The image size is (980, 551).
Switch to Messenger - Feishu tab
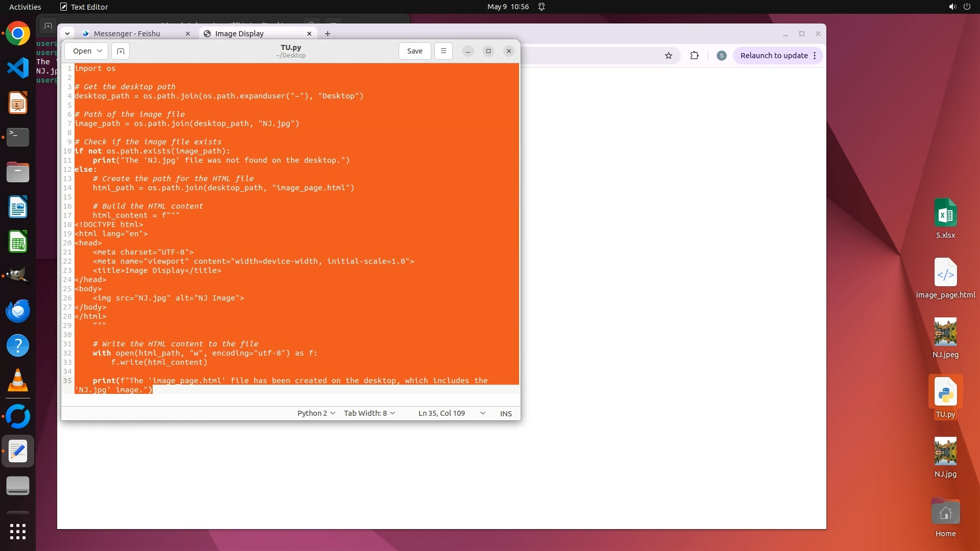[x=127, y=34]
